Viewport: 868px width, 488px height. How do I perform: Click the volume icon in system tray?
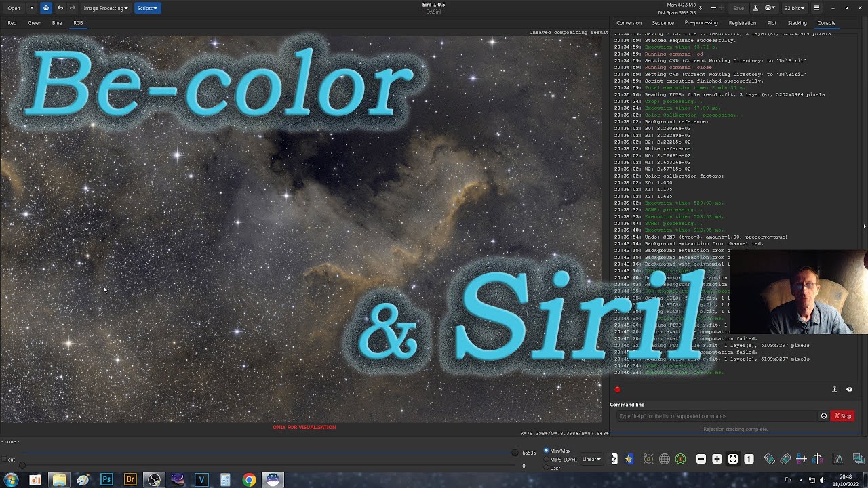pos(822,480)
